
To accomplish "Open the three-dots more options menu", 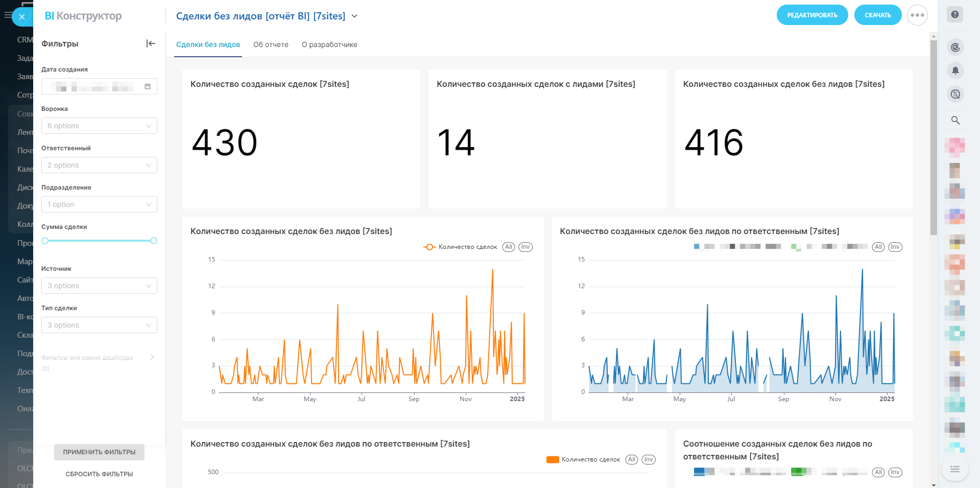I will (917, 15).
